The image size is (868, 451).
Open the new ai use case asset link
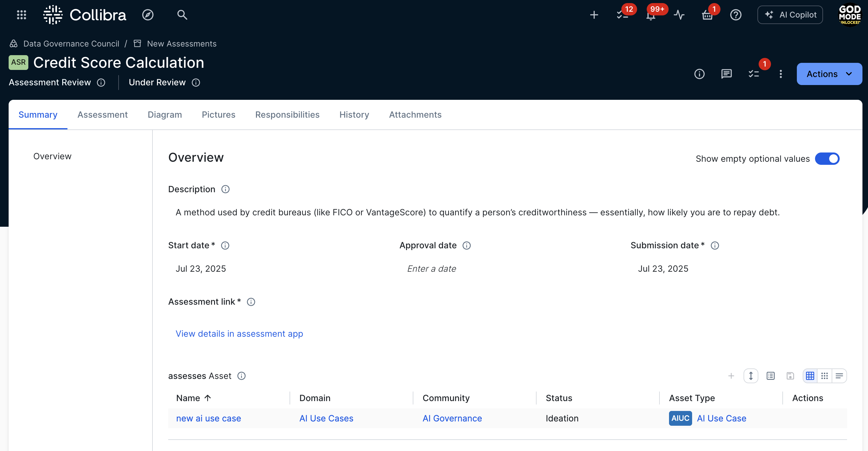pyautogui.click(x=208, y=418)
